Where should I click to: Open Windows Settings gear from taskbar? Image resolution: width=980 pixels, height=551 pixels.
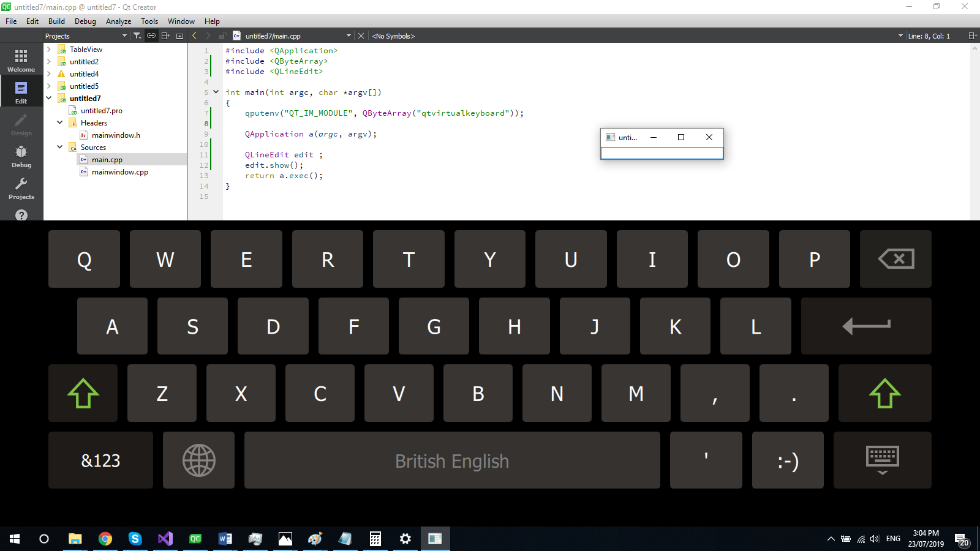405,539
